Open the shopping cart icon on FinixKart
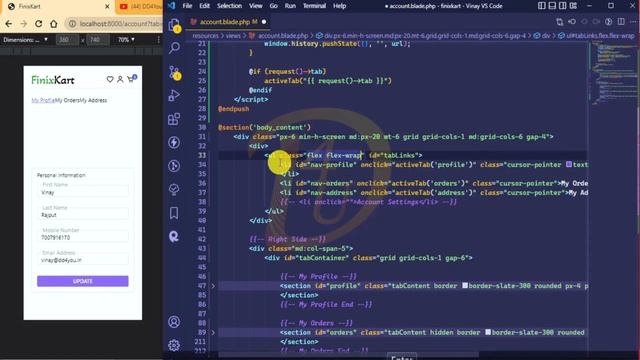 (131, 79)
